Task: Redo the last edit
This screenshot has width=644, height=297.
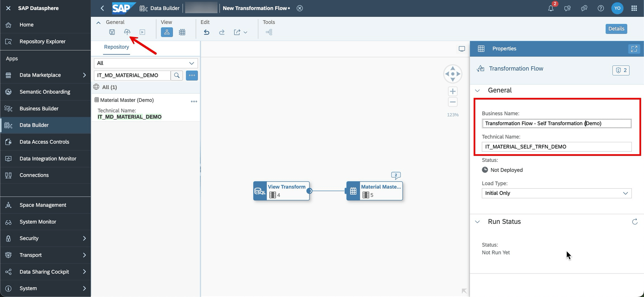Action: pyautogui.click(x=222, y=32)
